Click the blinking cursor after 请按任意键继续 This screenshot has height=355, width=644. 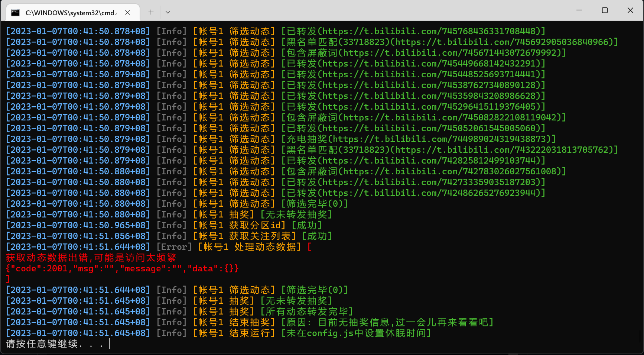coord(109,344)
